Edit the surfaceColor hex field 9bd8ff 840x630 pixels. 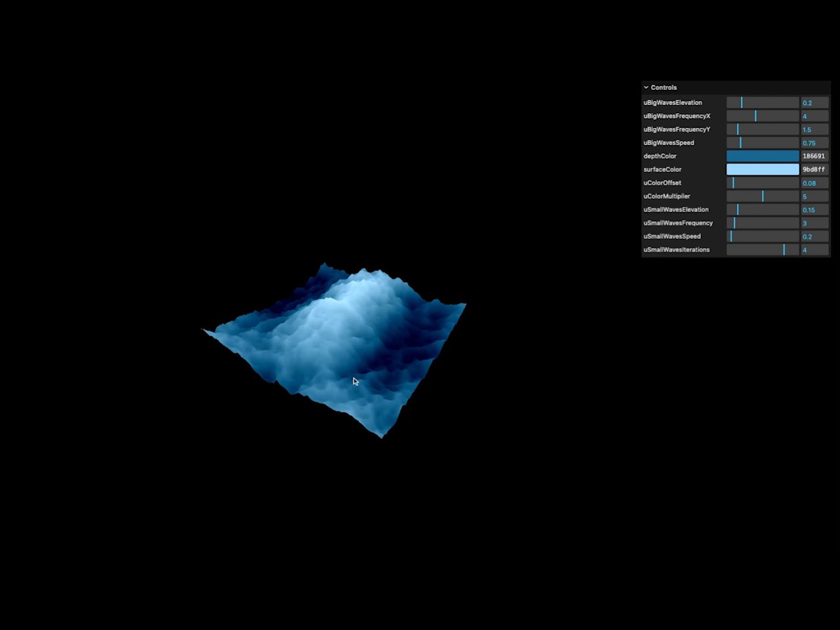click(x=814, y=169)
